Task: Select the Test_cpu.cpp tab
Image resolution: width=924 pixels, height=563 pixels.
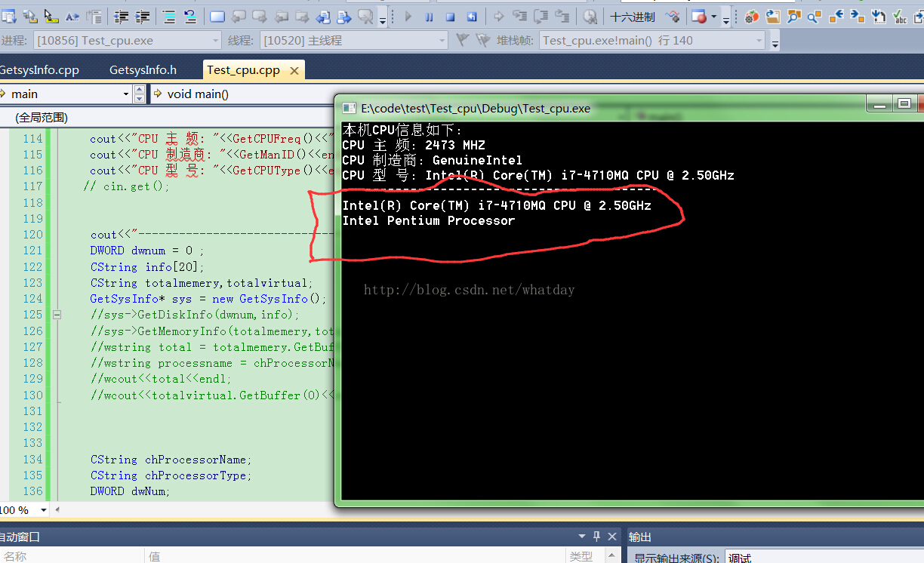Action: (x=243, y=70)
